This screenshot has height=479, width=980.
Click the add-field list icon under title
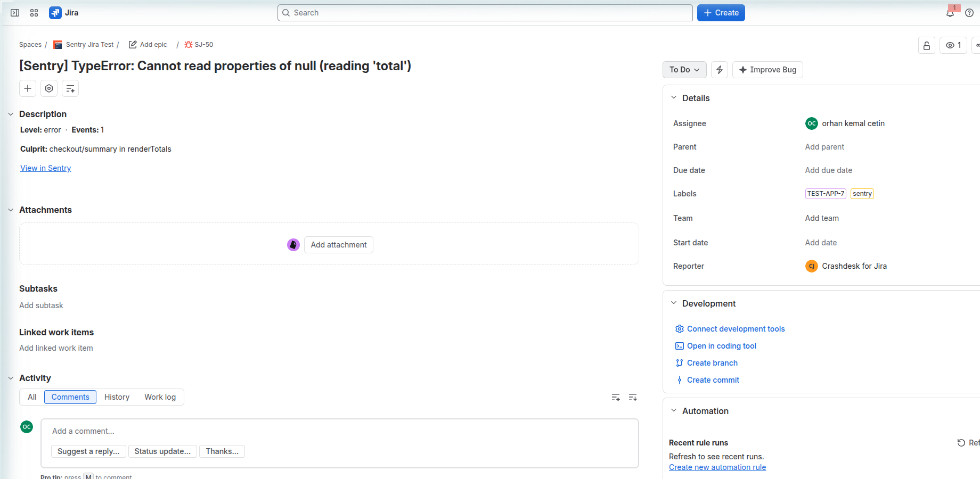coord(70,88)
